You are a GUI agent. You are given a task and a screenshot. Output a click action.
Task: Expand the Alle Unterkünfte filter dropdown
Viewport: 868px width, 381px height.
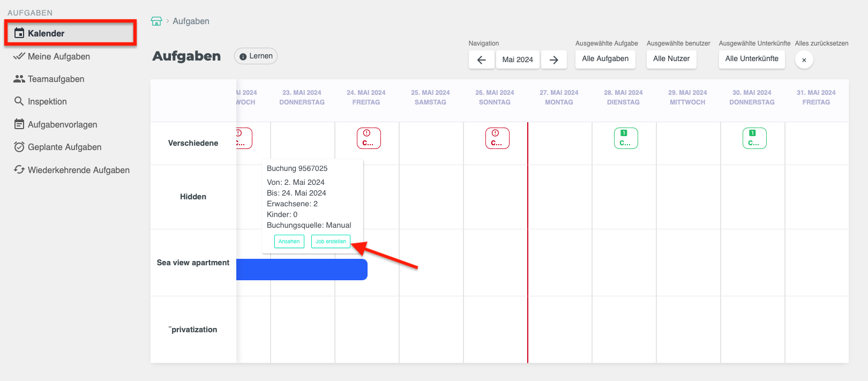751,59
